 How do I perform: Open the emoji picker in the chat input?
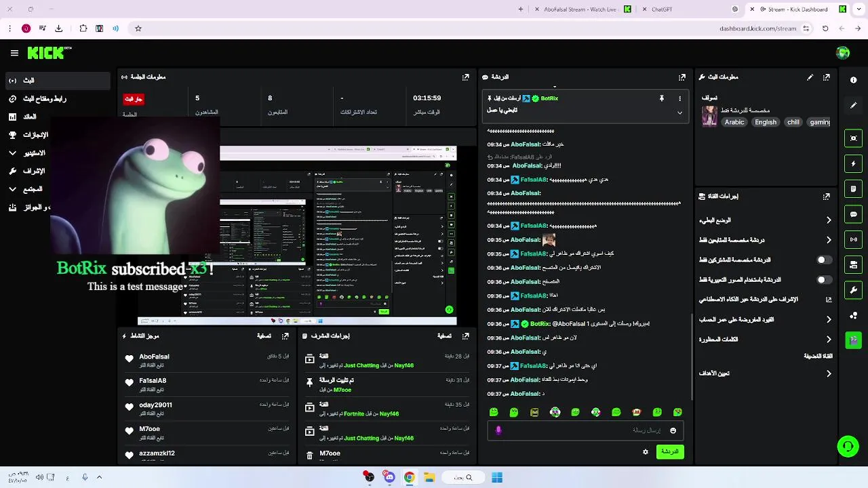click(x=673, y=430)
